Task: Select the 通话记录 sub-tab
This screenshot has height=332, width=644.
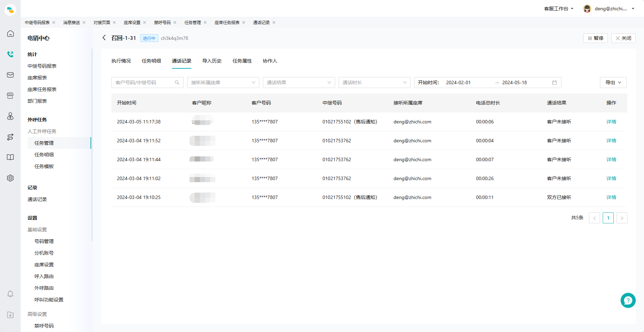Action: coord(182,61)
